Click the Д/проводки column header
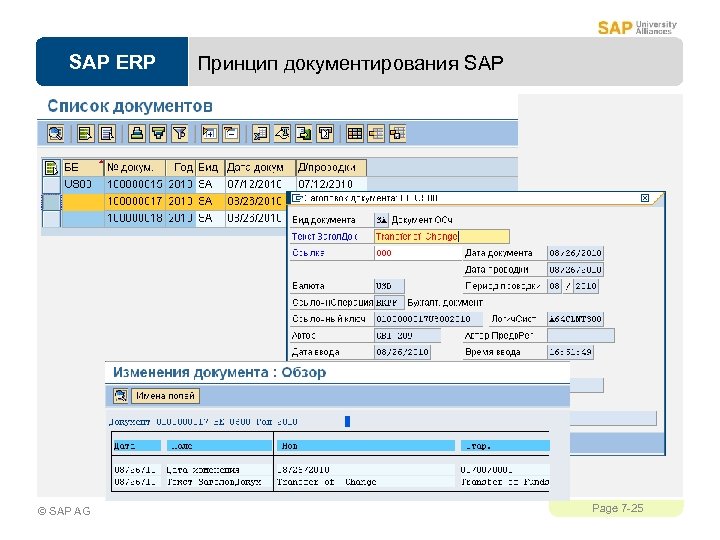Viewport: 720px width, 540px height. [x=331, y=168]
